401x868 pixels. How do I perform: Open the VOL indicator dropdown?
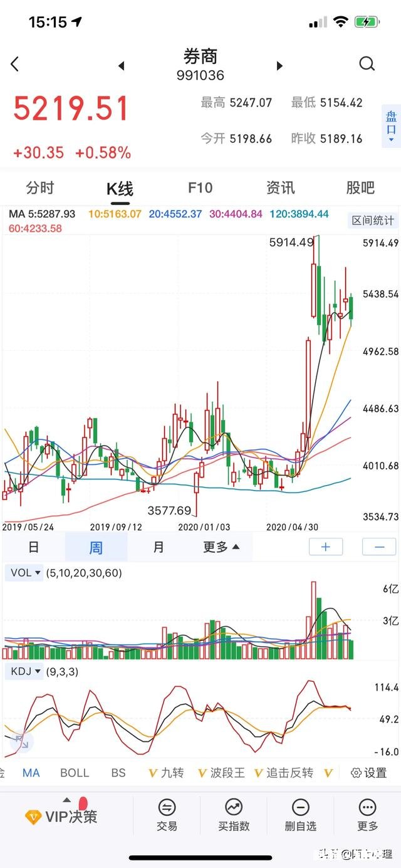24,572
